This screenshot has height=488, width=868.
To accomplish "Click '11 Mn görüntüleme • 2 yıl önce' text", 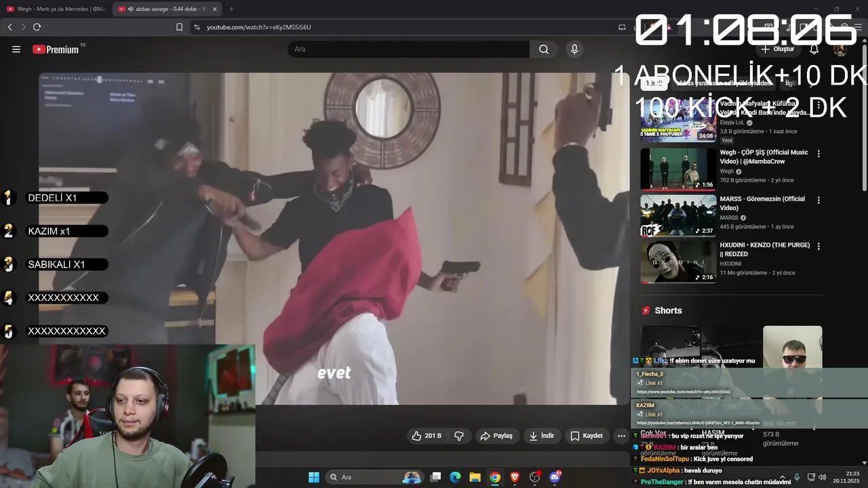I will point(757,272).
